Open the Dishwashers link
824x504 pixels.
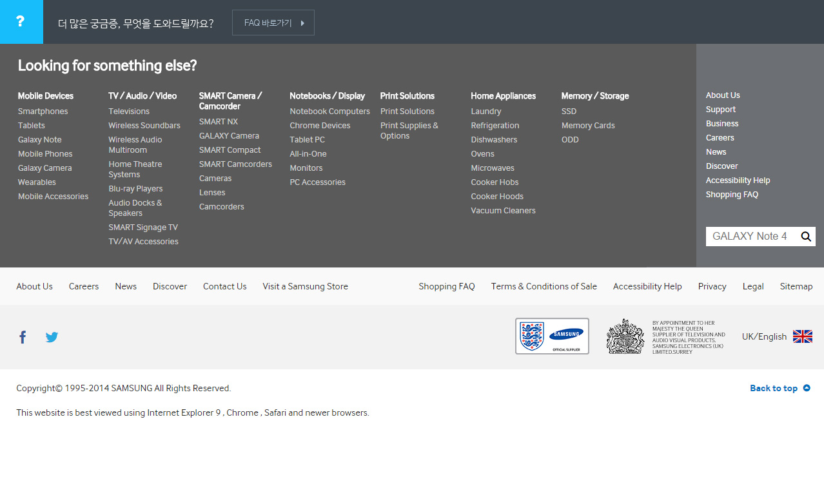click(494, 140)
